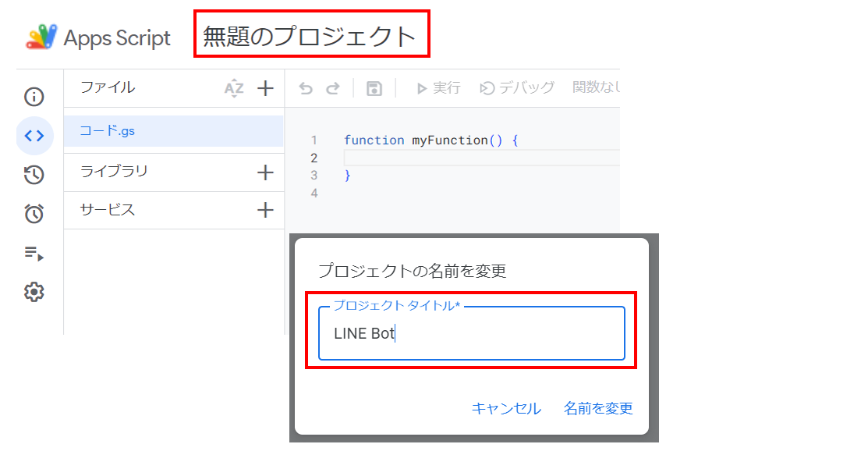
Task: Open the Executions list icon
Action: pyautogui.click(x=34, y=254)
